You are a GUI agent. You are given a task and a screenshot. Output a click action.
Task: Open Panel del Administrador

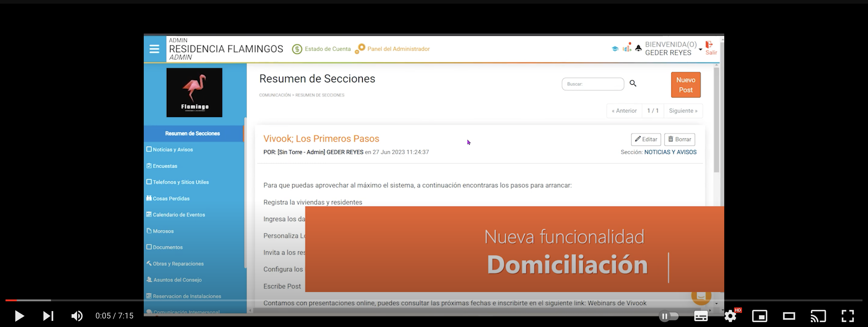398,49
